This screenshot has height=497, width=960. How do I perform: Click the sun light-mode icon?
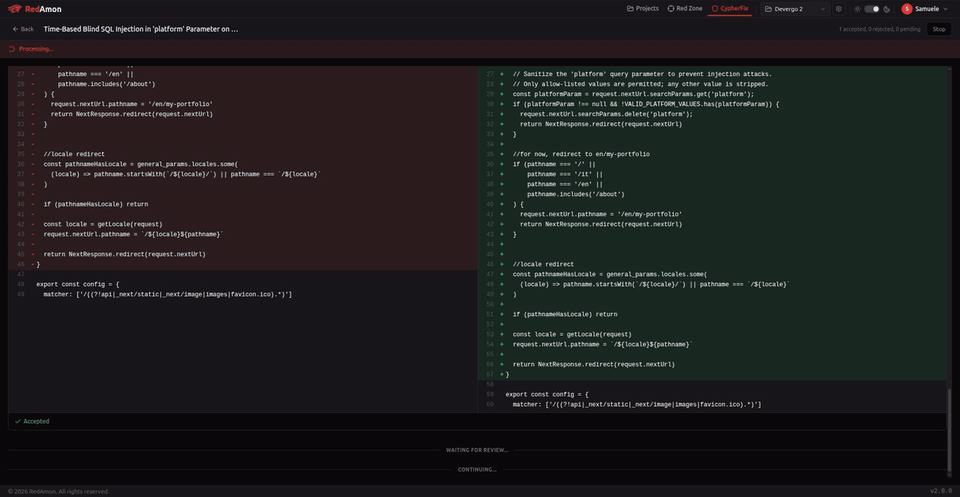point(857,9)
